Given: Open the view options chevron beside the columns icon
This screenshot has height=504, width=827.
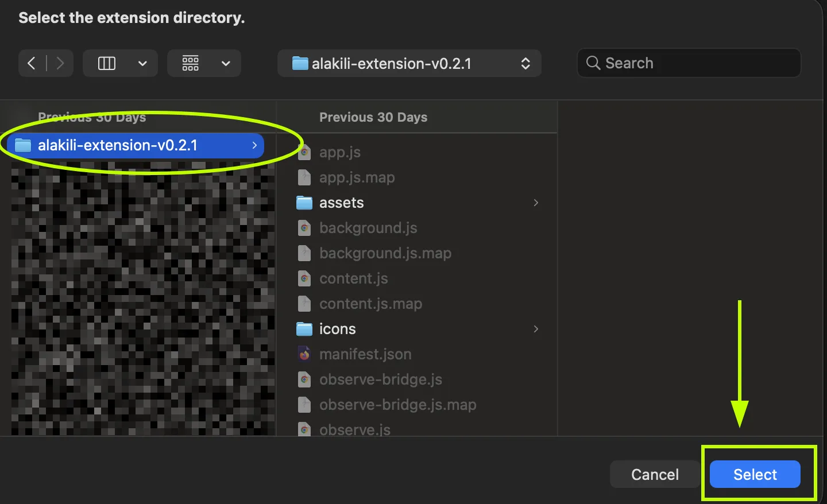Looking at the screenshot, I should click(142, 63).
